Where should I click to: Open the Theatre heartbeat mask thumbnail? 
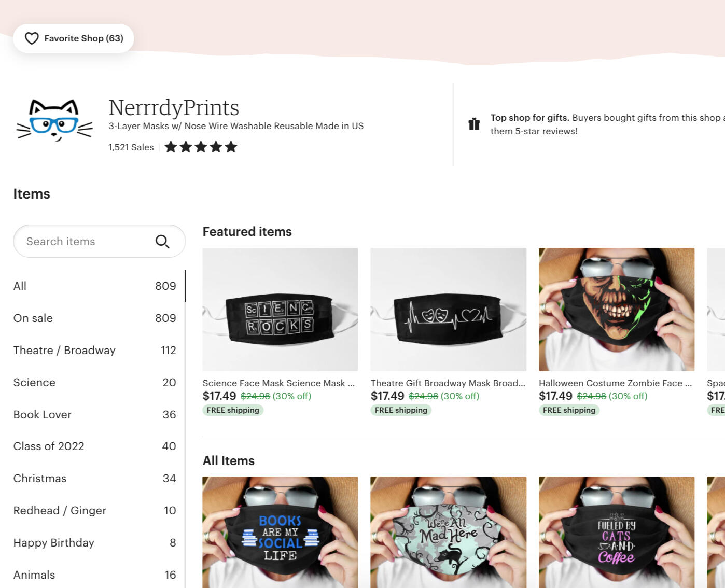448,310
